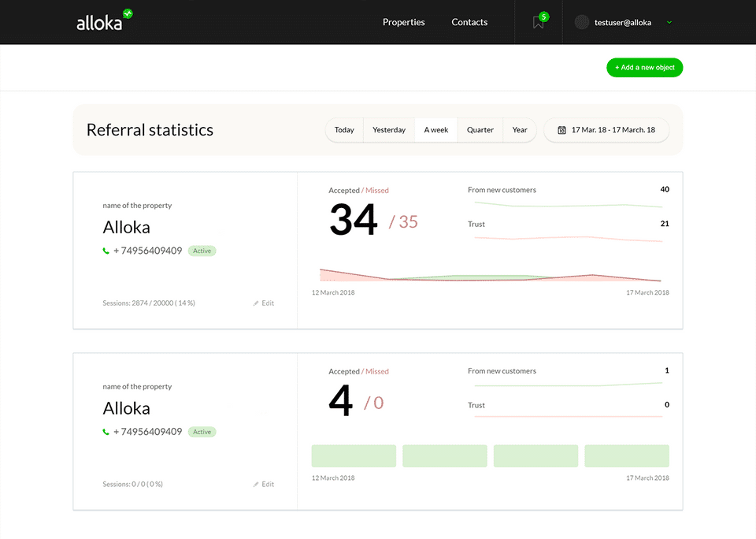Select the Today period tab
This screenshot has height=539, width=756.
click(x=344, y=130)
